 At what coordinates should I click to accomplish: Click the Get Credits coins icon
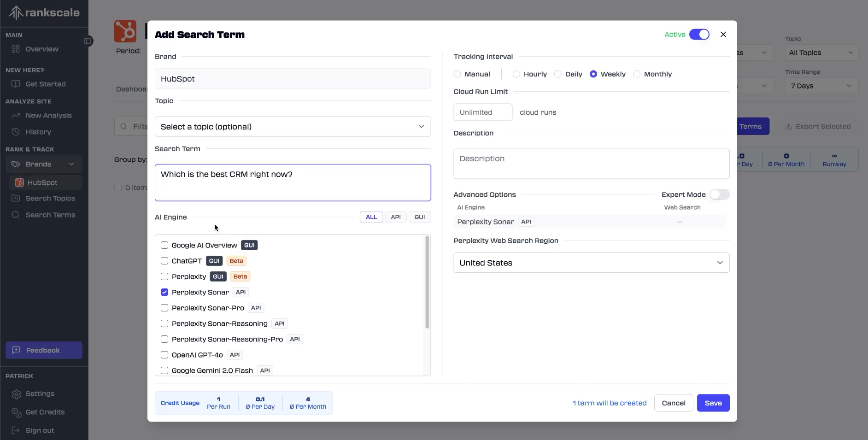coord(17,412)
